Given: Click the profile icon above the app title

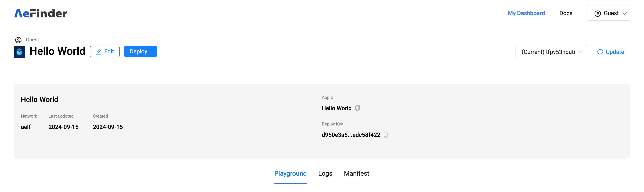Looking at the screenshot, I should pyautogui.click(x=18, y=40).
